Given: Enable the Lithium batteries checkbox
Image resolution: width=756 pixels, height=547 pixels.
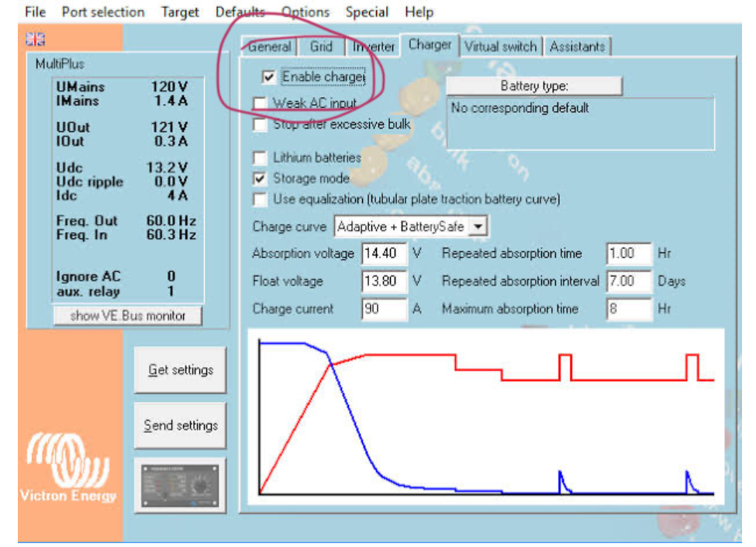Looking at the screenshot, I should [260, 158].
